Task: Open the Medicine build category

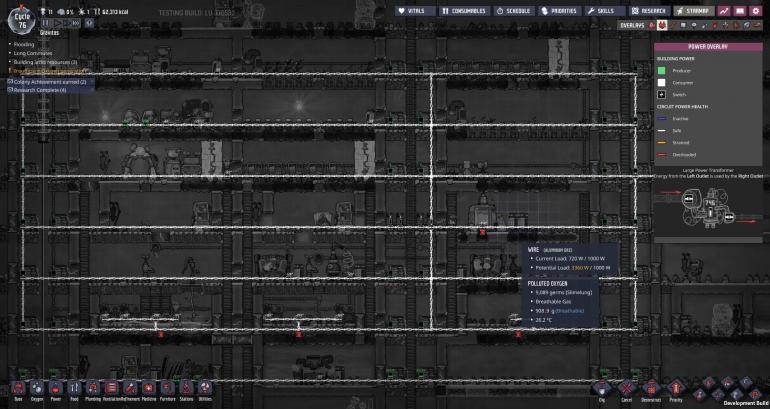Action: (148, 390)
